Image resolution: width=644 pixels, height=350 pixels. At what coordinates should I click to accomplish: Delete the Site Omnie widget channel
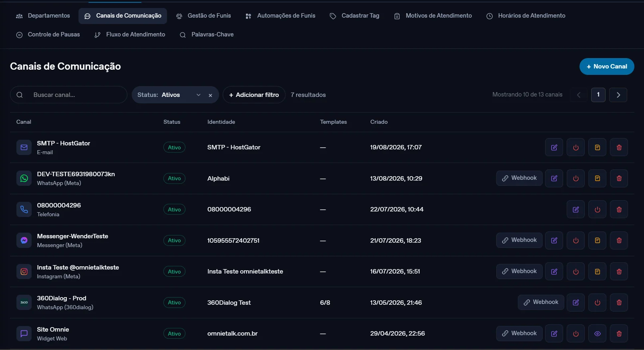[619, 334]
